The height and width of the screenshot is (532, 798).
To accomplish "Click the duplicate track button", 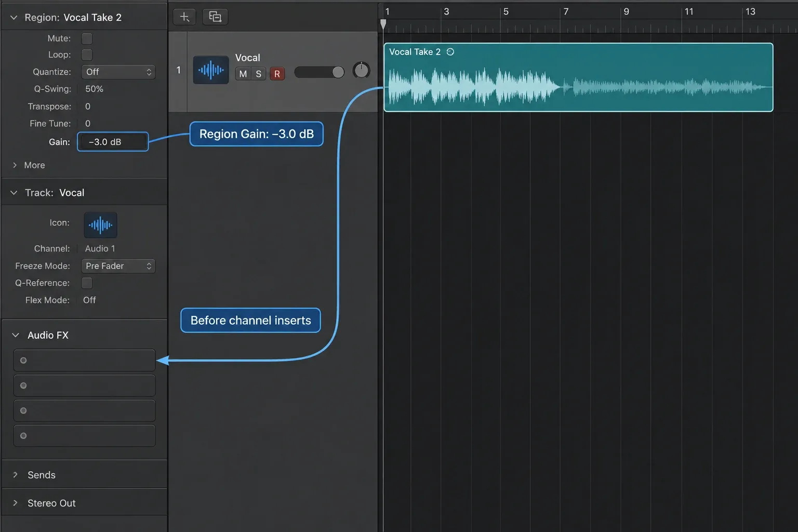I will (215, 17).
